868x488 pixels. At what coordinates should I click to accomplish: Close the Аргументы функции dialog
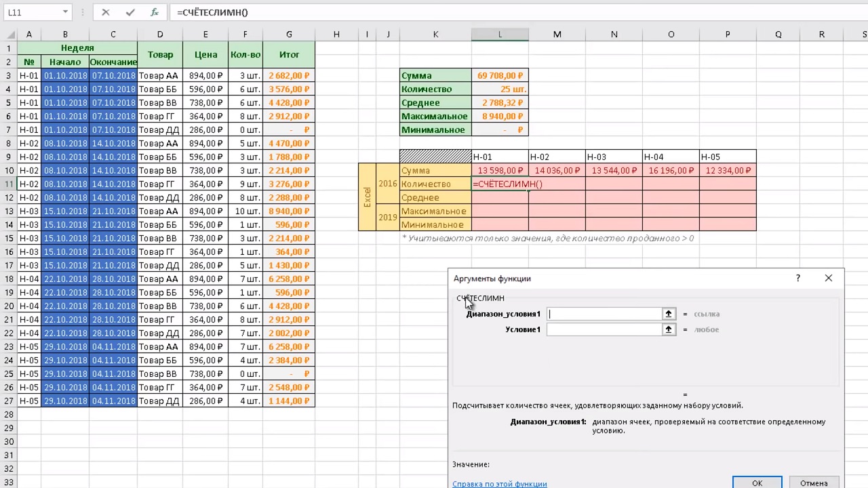828,278
